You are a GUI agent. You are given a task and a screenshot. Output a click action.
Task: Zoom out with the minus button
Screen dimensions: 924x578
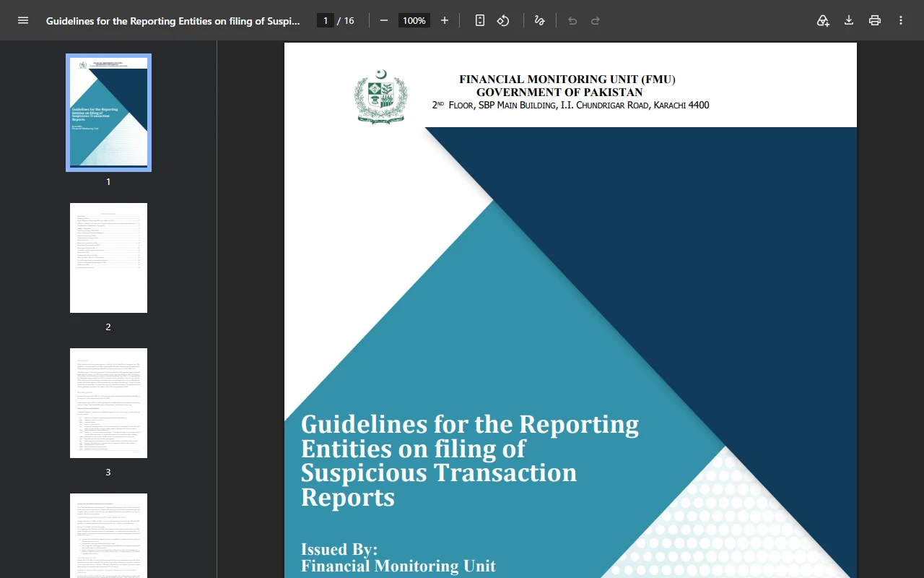[384, 20]
